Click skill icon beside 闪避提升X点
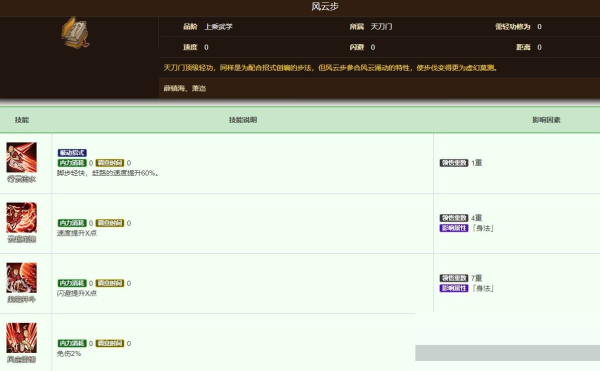 click(21, 277)
